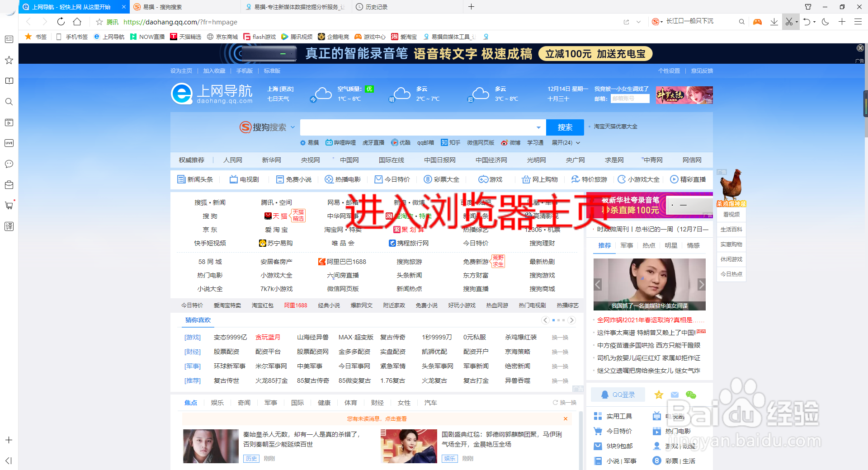
Task: Collapse the left sidebar arrow icon
Action: click(x=8, y=461)
